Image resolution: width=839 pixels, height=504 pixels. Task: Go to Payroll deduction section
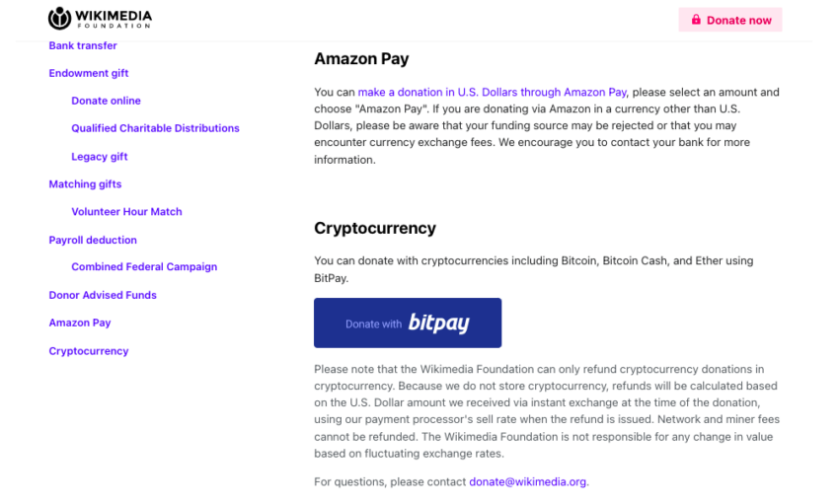(93, 240)
